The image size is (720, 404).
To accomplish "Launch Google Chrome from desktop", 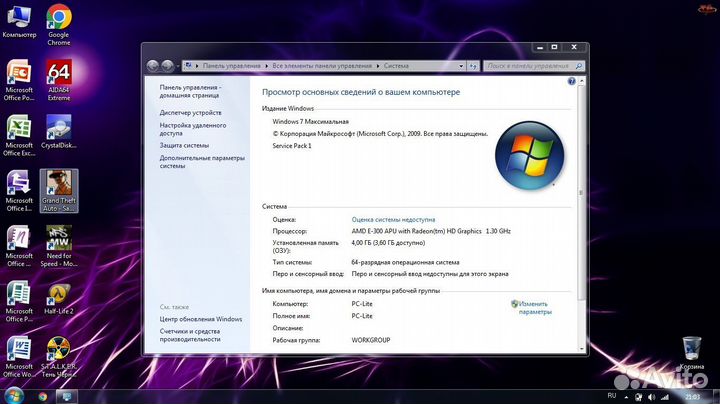I will [59, 25].
